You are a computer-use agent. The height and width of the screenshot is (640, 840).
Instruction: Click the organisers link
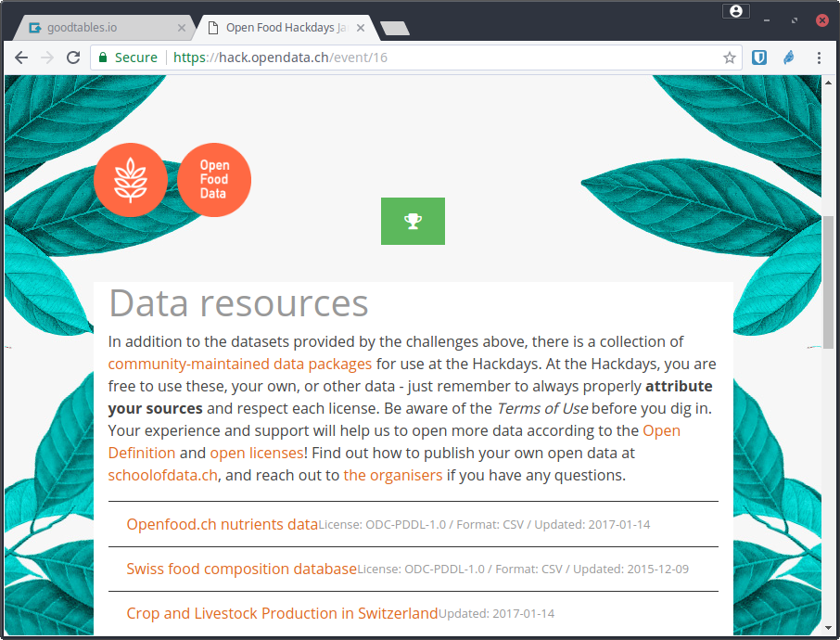[x=393, y=476]
